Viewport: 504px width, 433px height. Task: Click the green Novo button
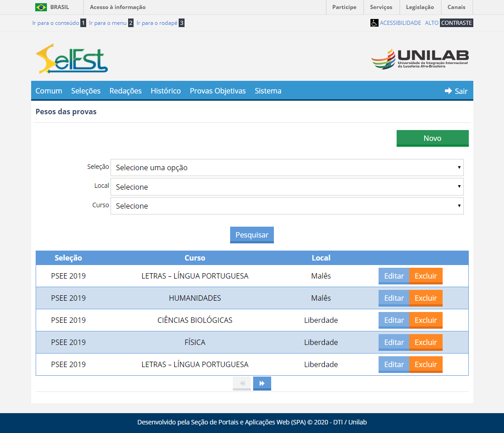click(432, 138)
